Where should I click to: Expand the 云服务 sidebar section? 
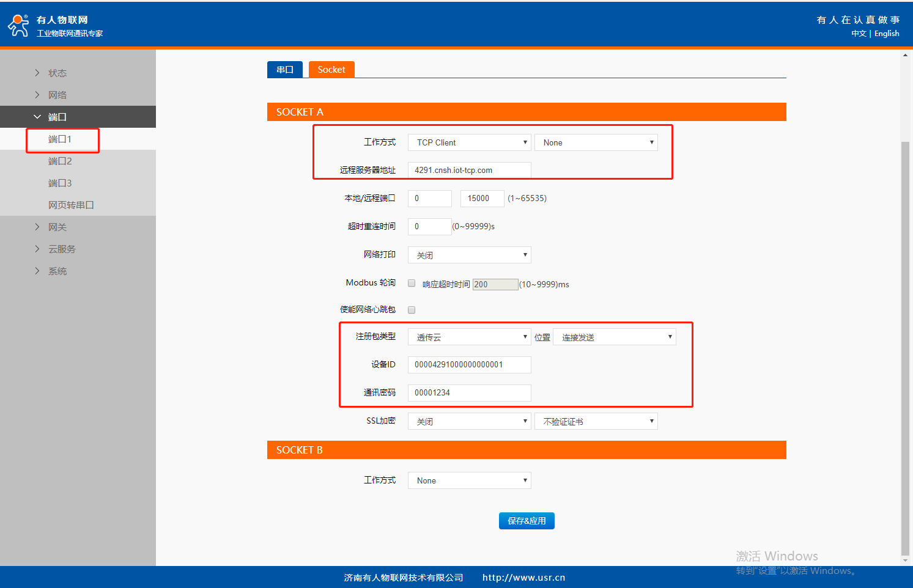(x=62, y=249)
